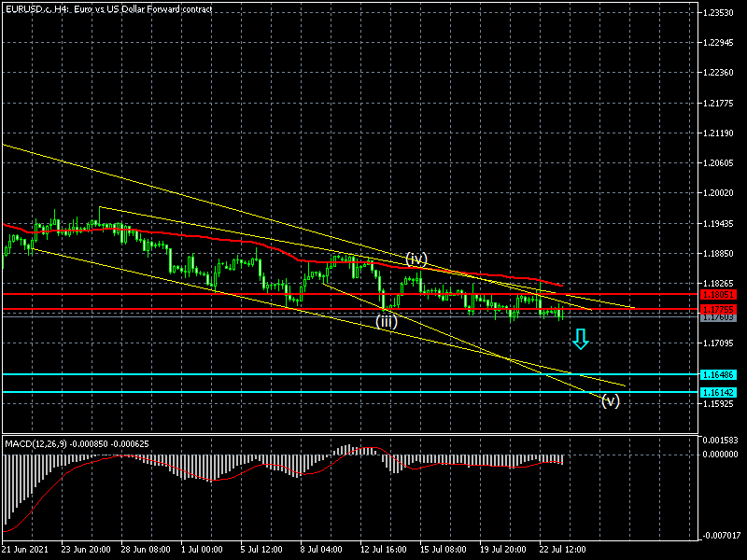This screenshot has width=747, height=560.
Task: Click the 22 Jul 12:00 time label
Action: pyautogui.click(x=563, y=550)
